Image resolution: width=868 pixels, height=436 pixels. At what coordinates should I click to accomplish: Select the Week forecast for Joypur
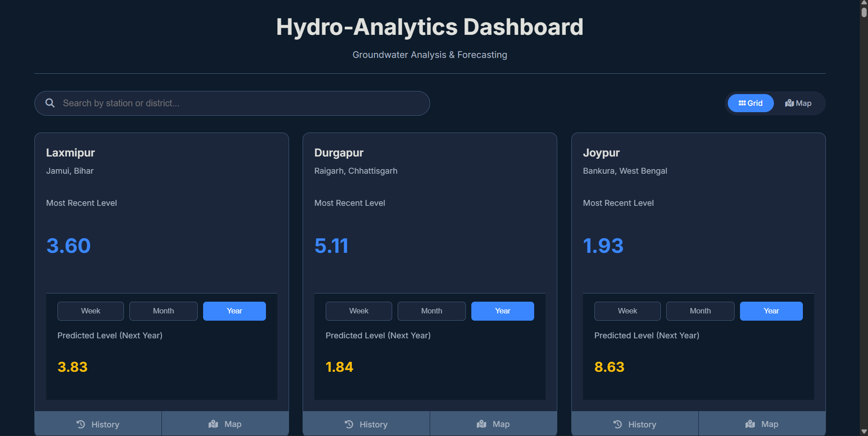click(627, 311)
